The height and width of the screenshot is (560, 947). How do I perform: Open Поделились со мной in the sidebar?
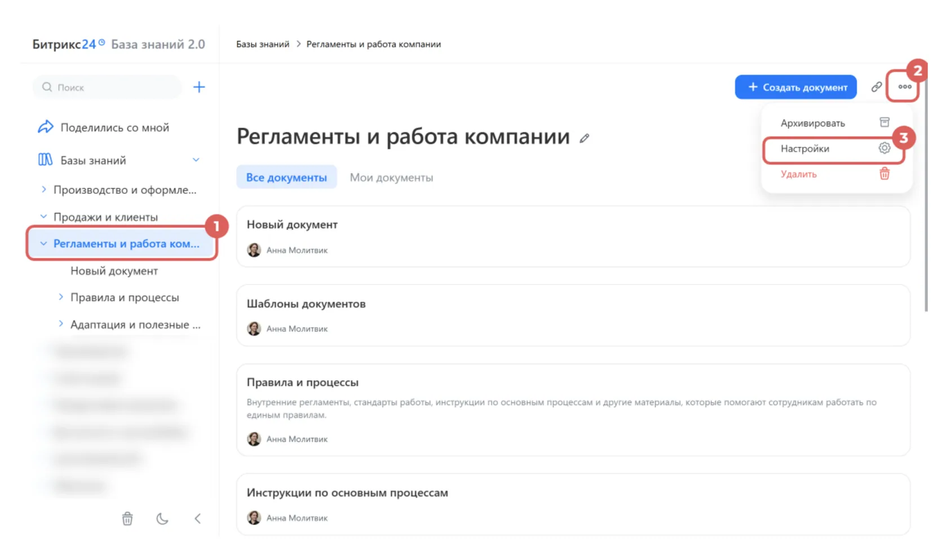pyautogui.click(x=115, y=128)
